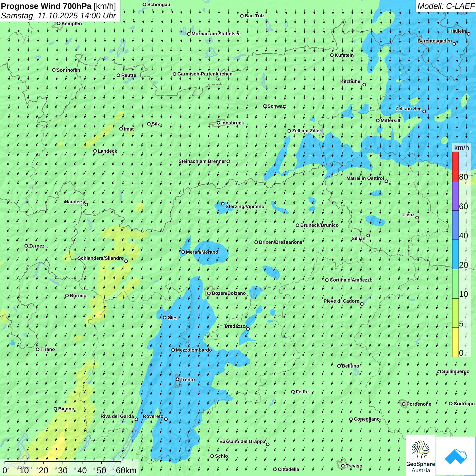Image resolution: width=476 pixels, height=476 pixels.
Task: Click the Zell am See marker
Action: click(424, 111)
